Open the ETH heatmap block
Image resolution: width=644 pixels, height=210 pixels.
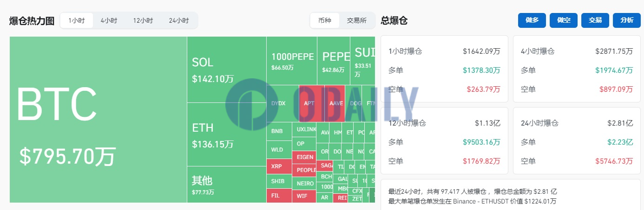pyautogui.click(x=227, y=134)
